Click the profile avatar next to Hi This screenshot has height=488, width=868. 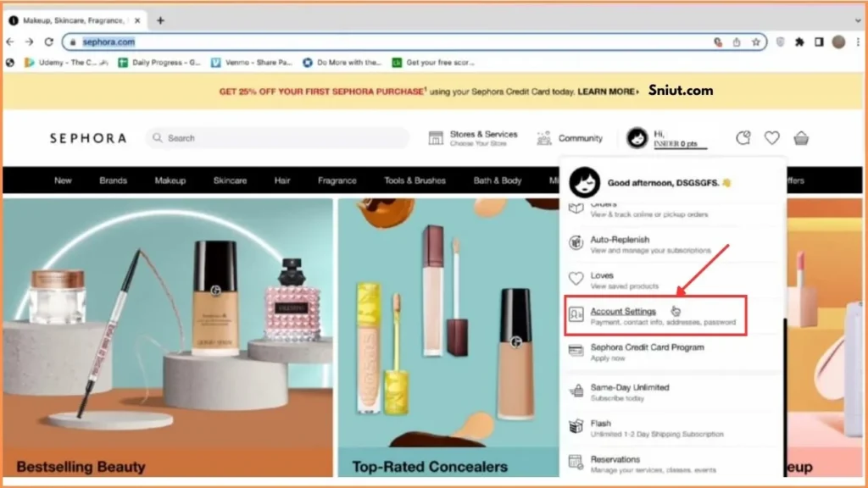click(x=637, y=138)
